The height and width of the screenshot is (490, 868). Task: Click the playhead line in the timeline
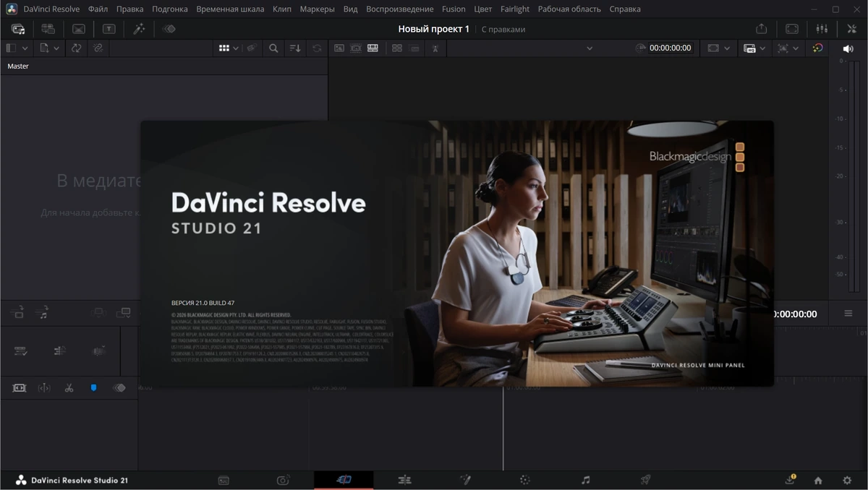click(503, 428)
